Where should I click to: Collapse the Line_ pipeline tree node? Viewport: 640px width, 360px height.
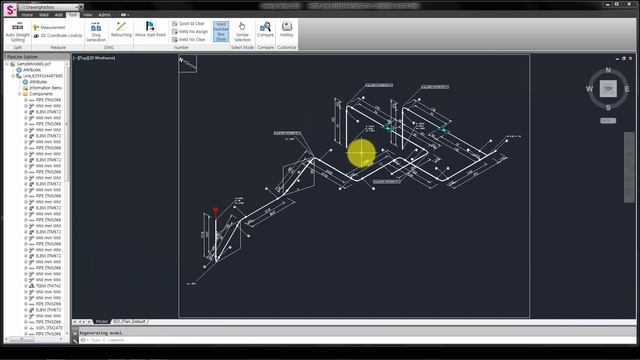[13, 76]
